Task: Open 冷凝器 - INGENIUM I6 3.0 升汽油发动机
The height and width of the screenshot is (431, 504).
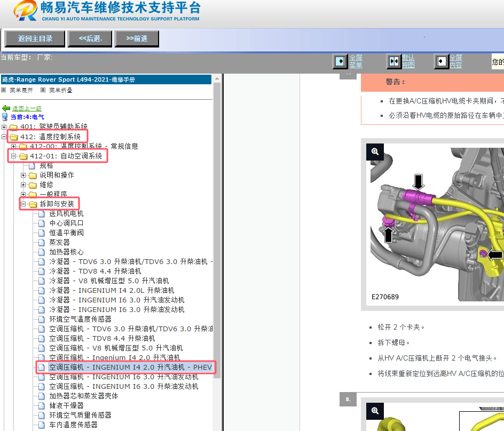Action: coord(117,300)
